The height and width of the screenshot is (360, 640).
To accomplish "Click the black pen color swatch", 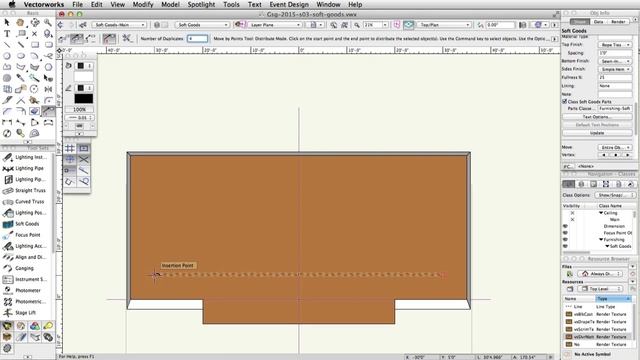I will [84, 98].
